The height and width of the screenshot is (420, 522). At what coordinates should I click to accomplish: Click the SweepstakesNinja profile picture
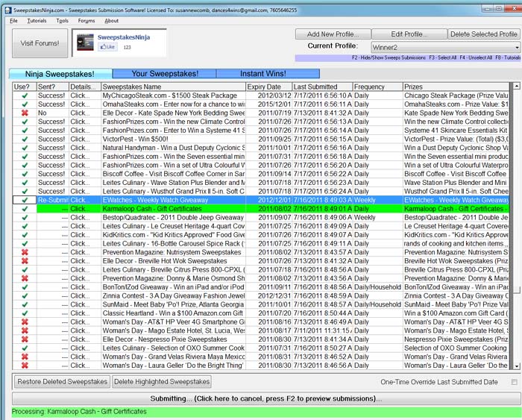click(85, 43)
